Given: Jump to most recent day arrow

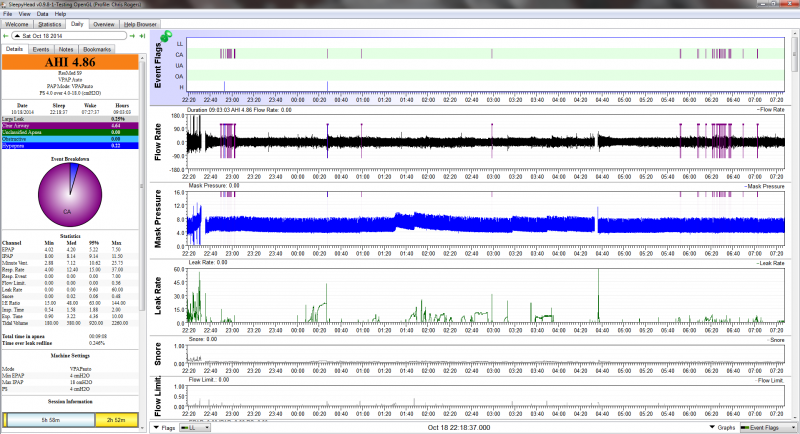Looking at the screenshot, I should [x=141, y=36].
